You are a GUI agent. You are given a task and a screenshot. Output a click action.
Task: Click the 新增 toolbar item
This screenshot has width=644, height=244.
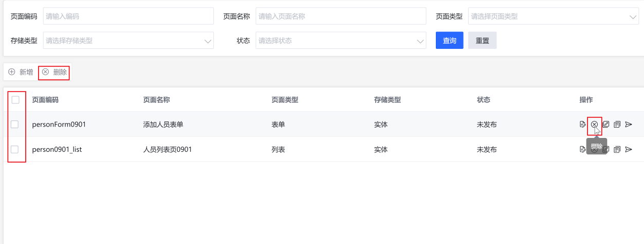(x=21, y=72)
